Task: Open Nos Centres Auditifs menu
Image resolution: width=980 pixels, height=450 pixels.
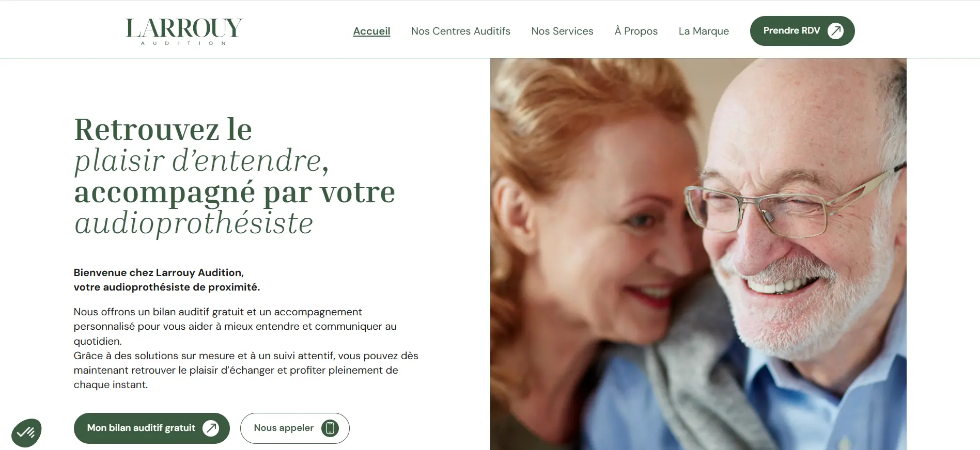Action: pos(461,31)
